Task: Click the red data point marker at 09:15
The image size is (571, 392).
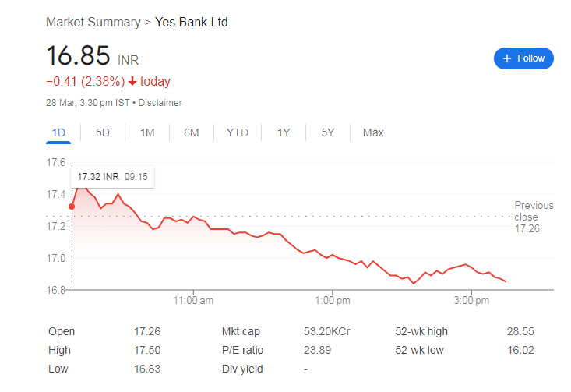Action: point(72,207)
